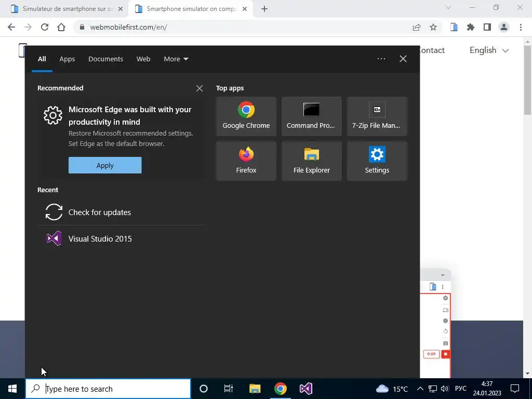Open Chrome tab search chevron
The height and width of the screenshot is (399, 532).
[448, 7]
